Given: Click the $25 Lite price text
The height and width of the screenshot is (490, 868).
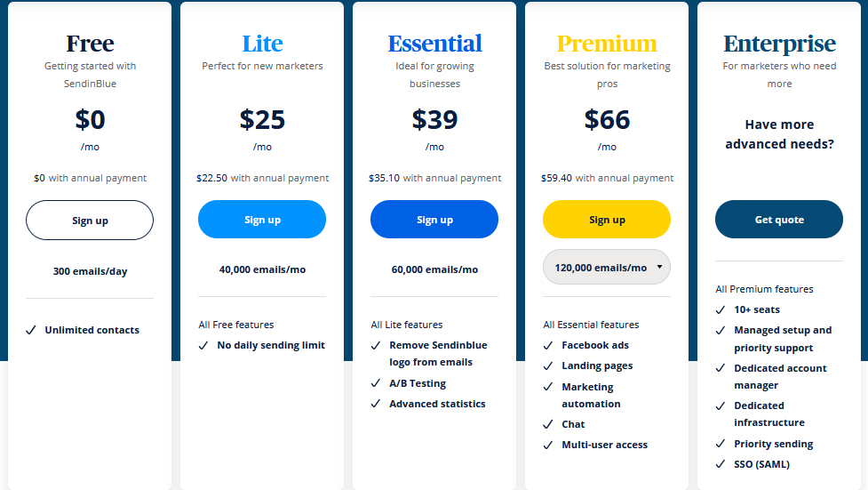Looking at the screenshot, I should (262, 119).
